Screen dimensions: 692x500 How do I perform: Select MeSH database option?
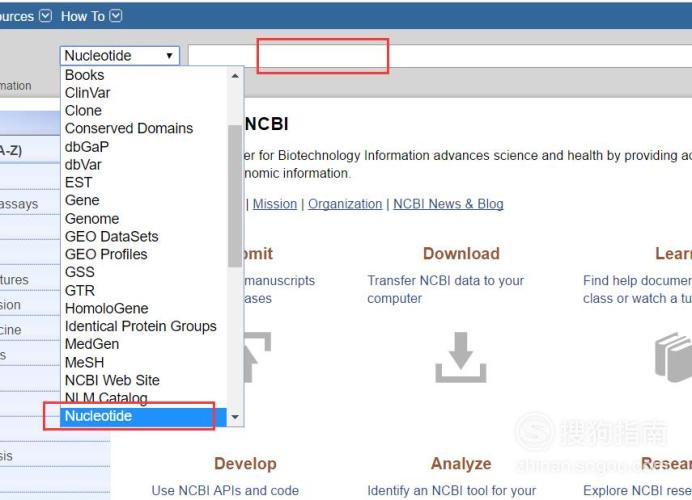(x=143, y=362)
